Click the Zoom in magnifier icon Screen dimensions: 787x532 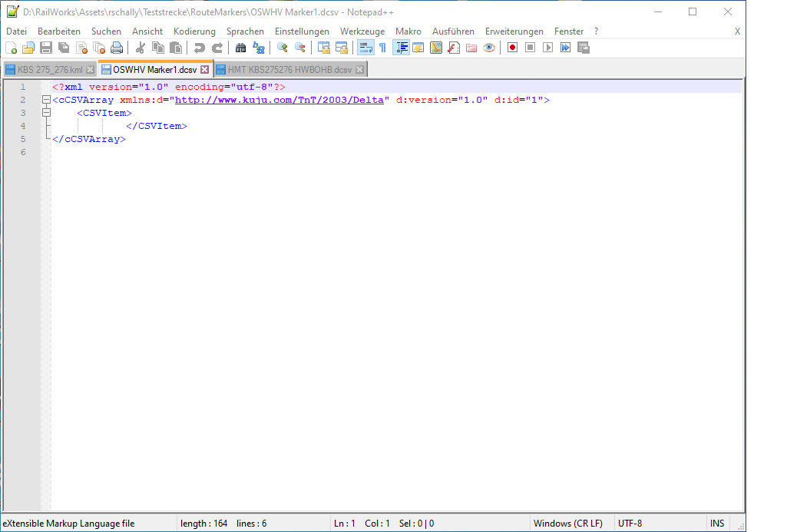283,48
